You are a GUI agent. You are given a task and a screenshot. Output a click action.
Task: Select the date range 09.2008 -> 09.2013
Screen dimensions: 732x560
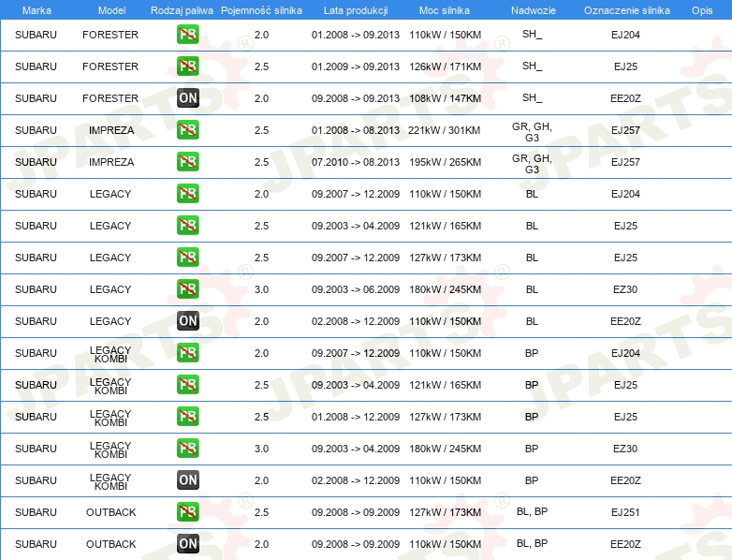click(x=356, y=98)
